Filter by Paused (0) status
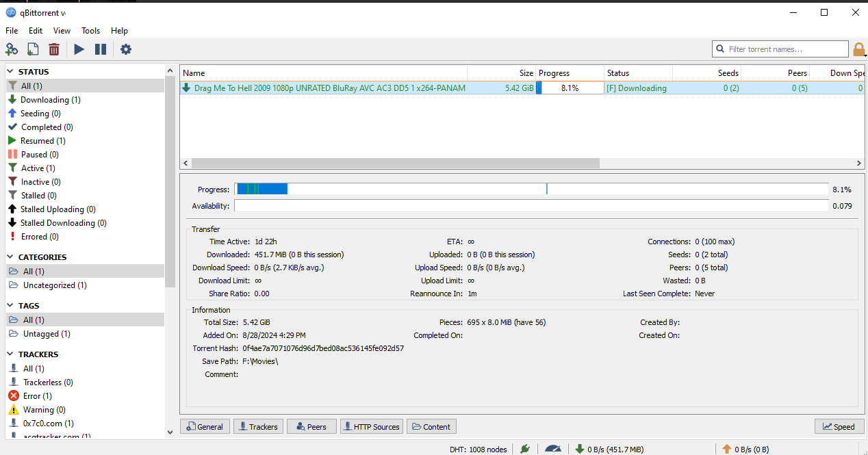 click(86, 154)
